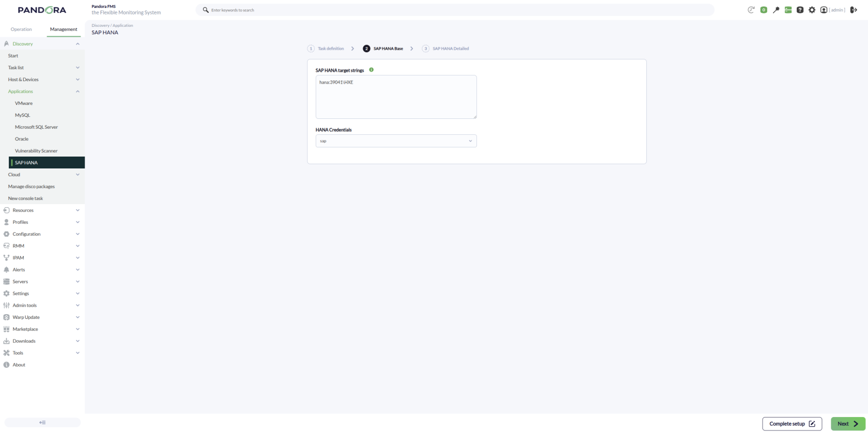The width and height of the screenshot is (868, 433).
Task: Click the About info icon
Action: (6, 365)
